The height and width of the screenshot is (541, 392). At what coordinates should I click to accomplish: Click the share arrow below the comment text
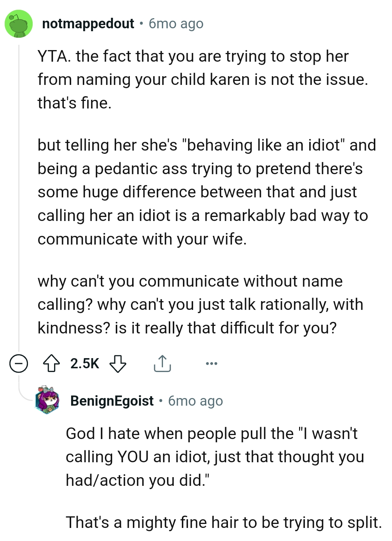[162, 364]
